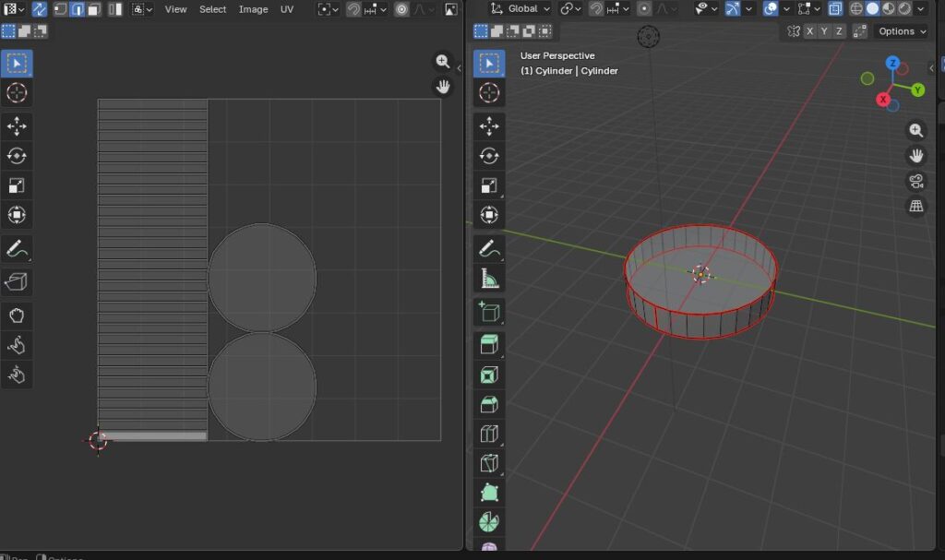Select the Annotate tool in UV editor
Viewport: 945px width, 560px height.
pos(17,249)
